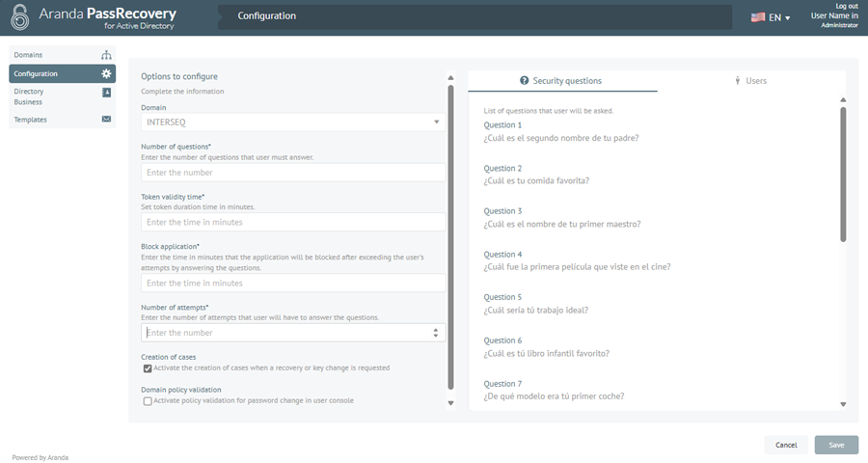Click the question mark icon on Security questions

coord(525,80)
